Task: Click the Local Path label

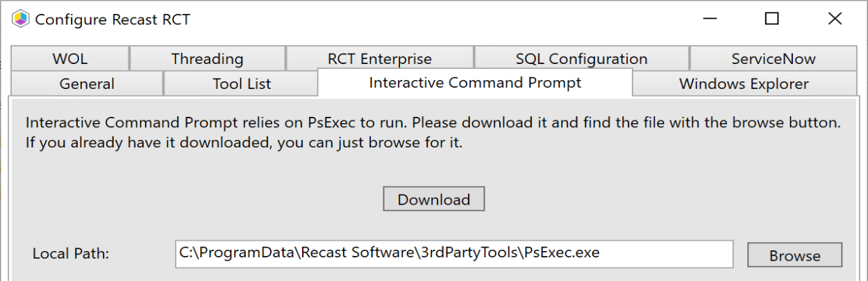Action: point(71,254)
